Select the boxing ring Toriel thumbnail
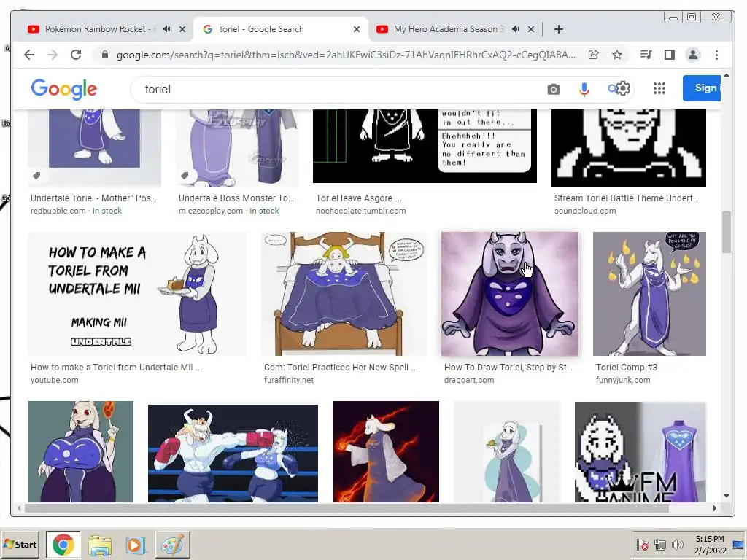Screen dimensions: 747x560 (233, 453)
